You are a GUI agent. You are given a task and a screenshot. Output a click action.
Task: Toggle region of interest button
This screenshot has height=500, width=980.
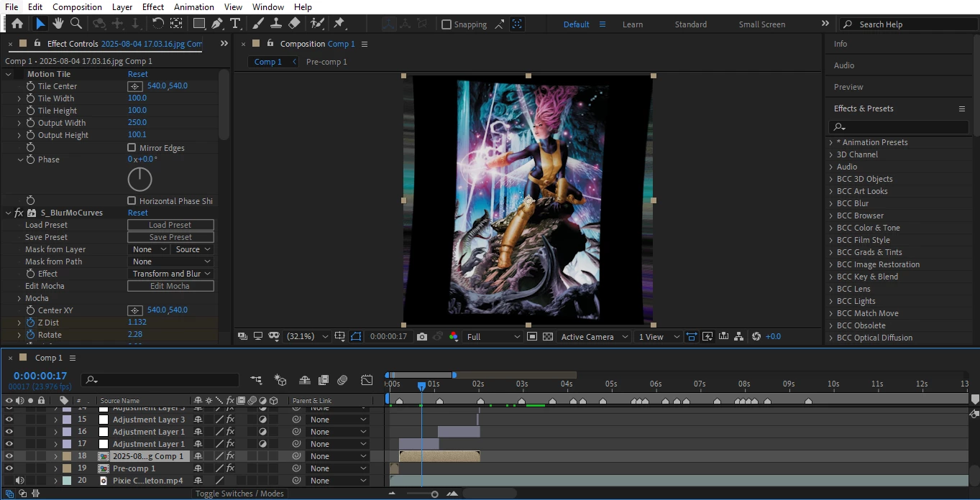531,336
